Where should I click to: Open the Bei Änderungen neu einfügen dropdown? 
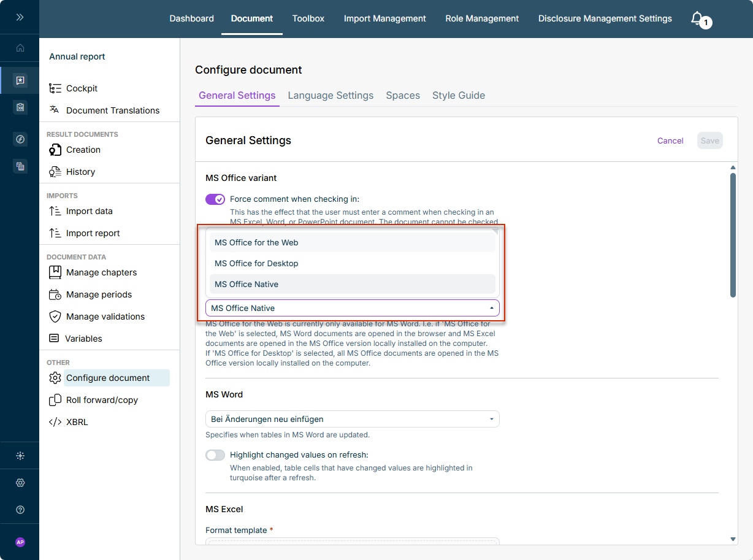(x=353, y=419)
